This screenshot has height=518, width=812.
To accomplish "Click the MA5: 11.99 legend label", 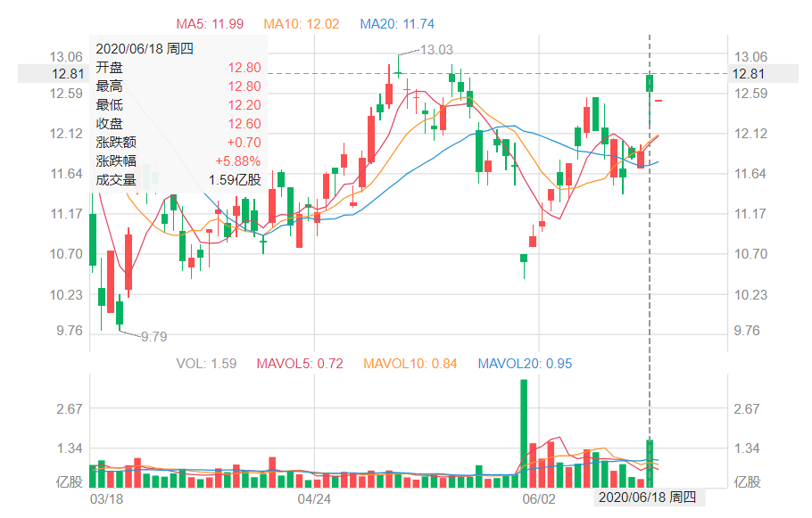I will [x=210, y=24].
